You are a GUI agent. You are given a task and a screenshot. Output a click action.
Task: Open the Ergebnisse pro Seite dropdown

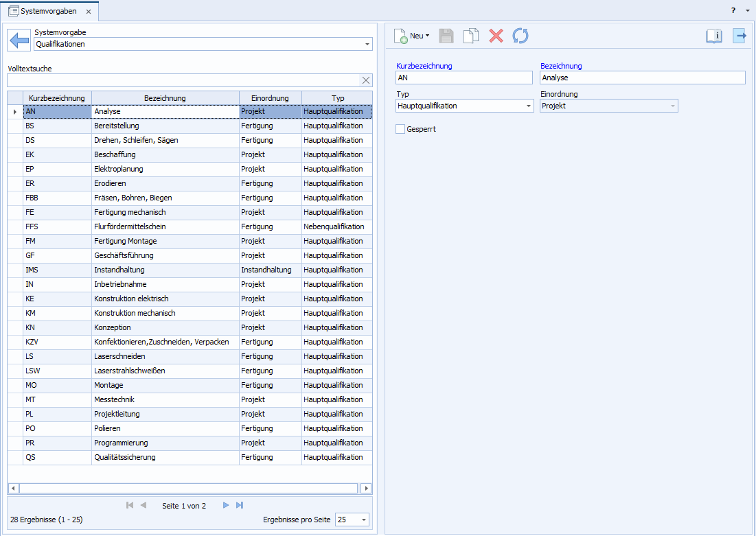[363, 520]
